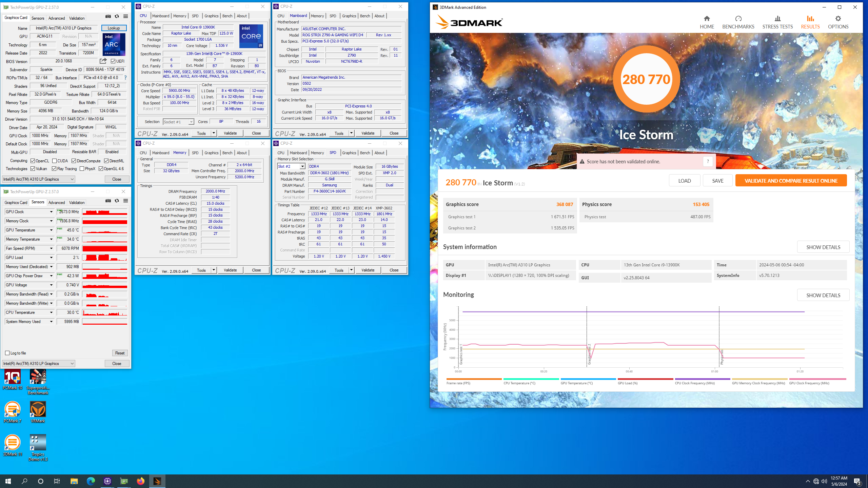Toggle the DirectCompute checkbox
The width and height of the screenshot is (868, 488).
point(74,161)
